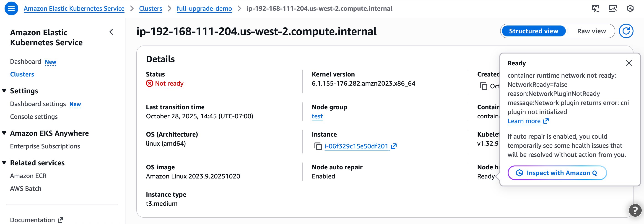Open the Clusters breadcrumb link
This screenshot has height=224, width=644.
pos(150,8)
